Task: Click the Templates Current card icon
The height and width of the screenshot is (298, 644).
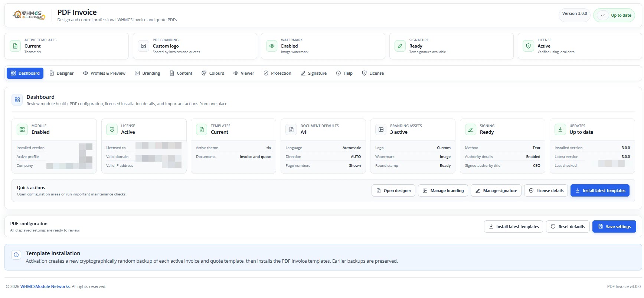Action: click(x=202, y=129)
